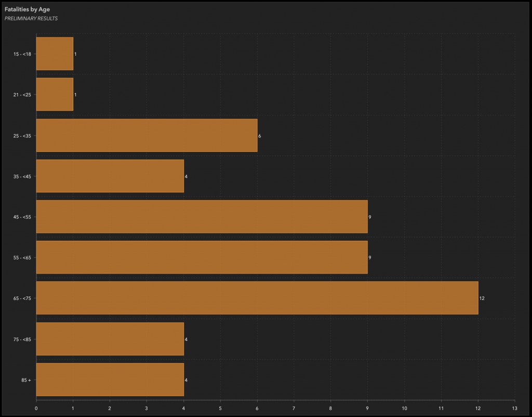The image size is (532, 417).
Task: Click the 0 tick on the horizontal axis
Action: pyautogui.click(x=36, y=408)
